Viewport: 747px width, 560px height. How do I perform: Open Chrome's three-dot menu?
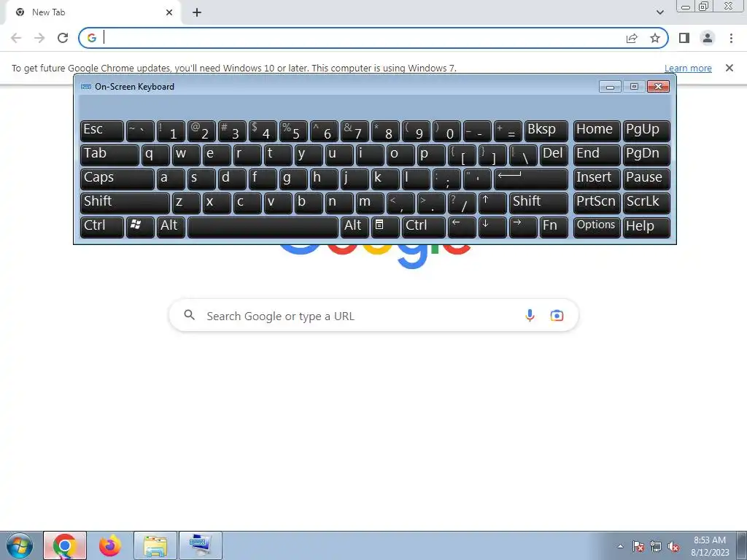click(x=731, y=38)
